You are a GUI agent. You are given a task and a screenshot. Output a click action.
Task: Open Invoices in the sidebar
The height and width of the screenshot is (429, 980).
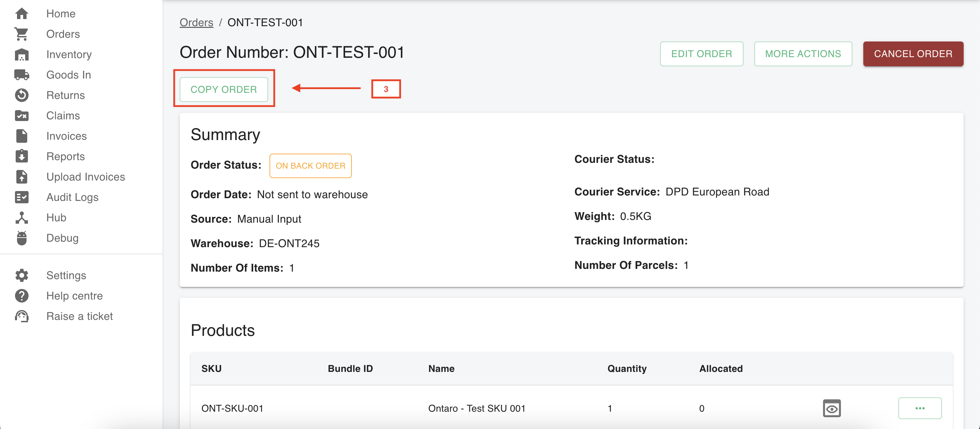tap(67, 136)
